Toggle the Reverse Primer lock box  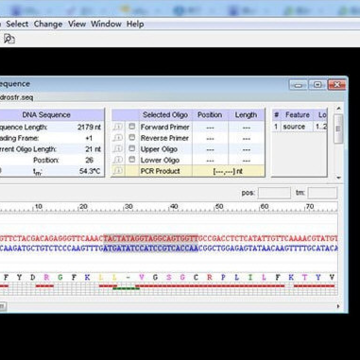132,138
